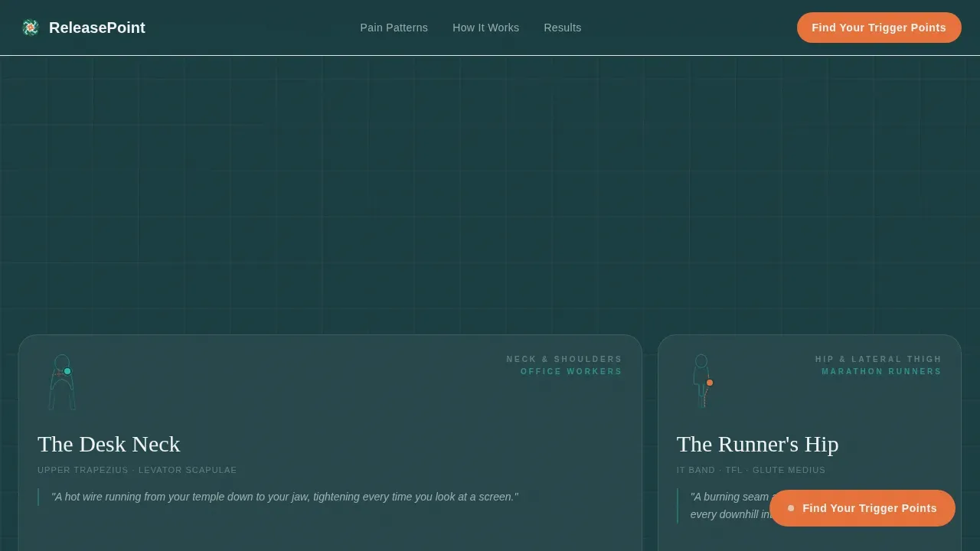
Task: Click the Runner's Hip body figure icon
Action: (702, 380)
